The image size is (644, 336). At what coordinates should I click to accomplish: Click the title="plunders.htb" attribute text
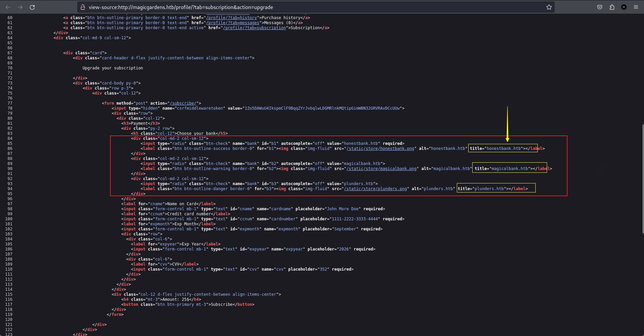point(482,189)
